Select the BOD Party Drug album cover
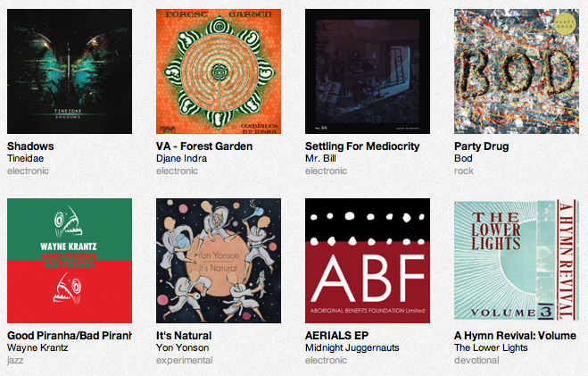 tap(517, 71)
